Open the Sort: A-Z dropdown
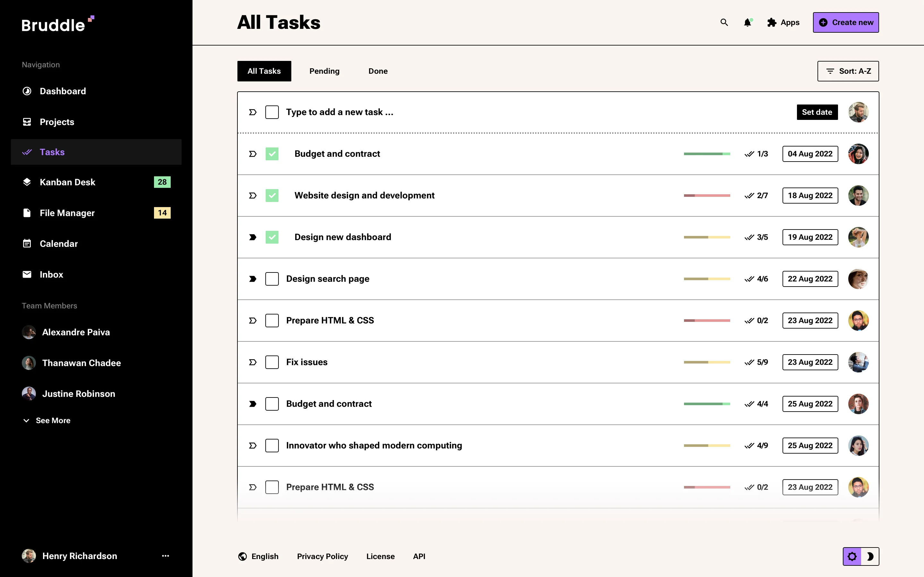Viewport: 924px width, 577px height. tap(848, 71)
